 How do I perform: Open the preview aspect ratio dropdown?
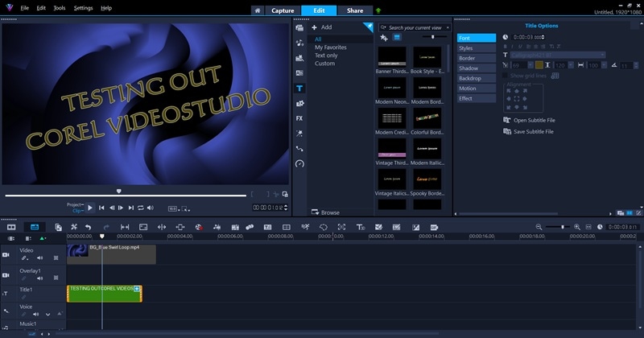pos(174,209)
